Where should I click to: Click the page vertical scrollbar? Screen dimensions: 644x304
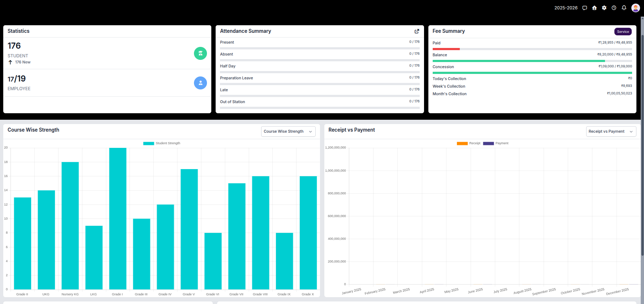click(x=642, y=144)
